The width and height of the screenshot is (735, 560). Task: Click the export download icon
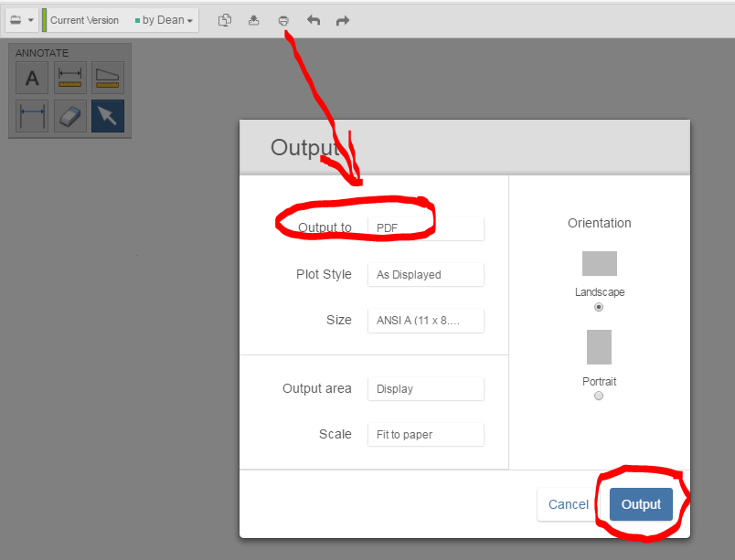(253, 20)
